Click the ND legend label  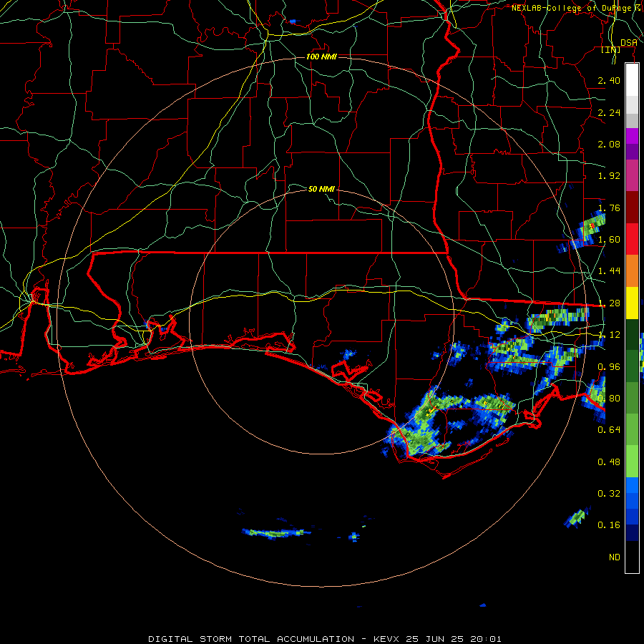615,557
